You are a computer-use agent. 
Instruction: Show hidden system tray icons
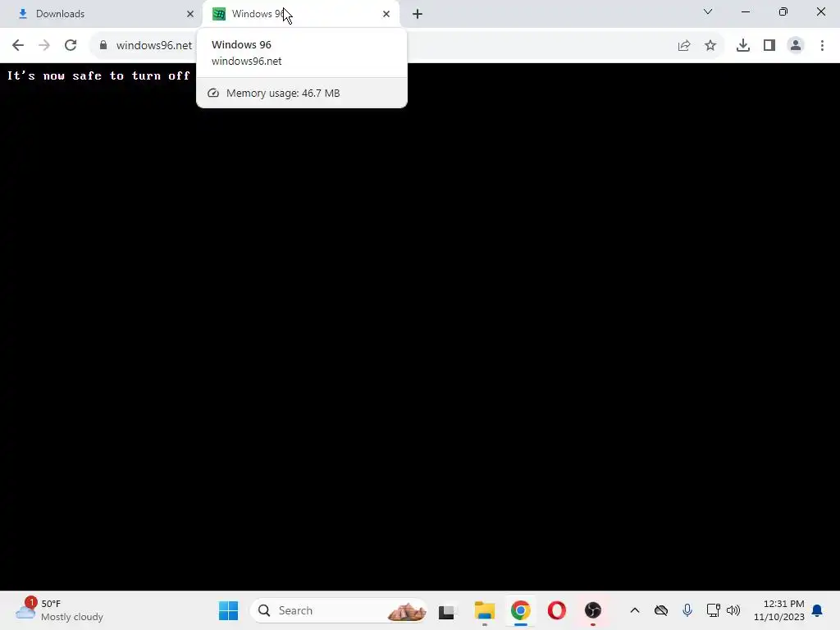(x=635, y=610)
